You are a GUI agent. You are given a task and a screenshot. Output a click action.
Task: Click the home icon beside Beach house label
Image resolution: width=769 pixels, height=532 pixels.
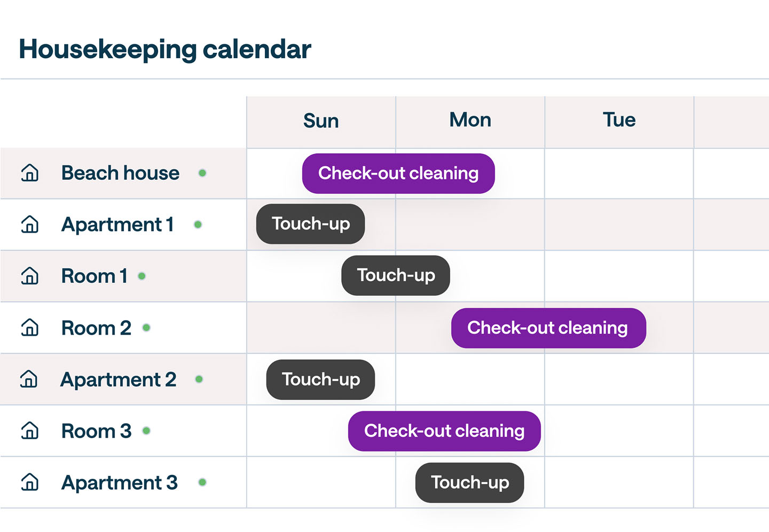point(29,173)
